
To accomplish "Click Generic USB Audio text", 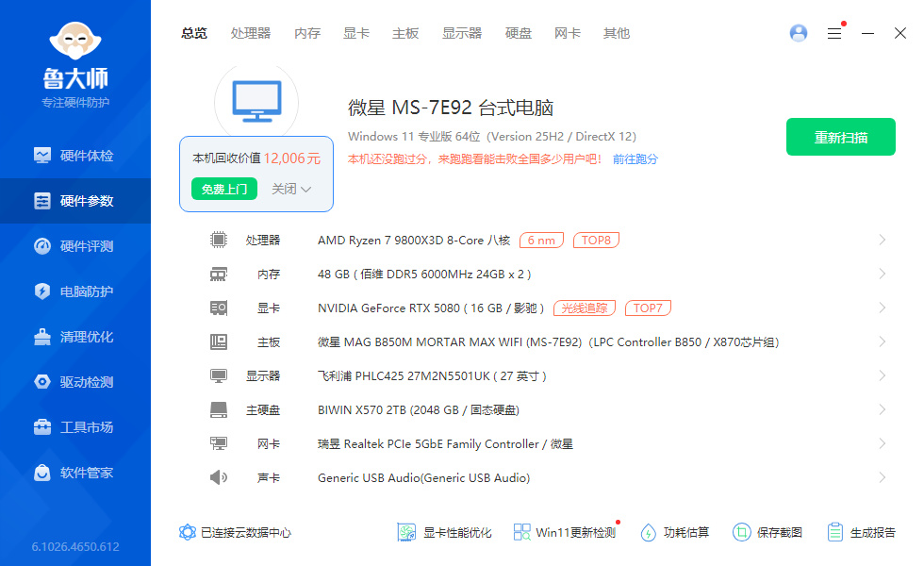I will (423, 478).
